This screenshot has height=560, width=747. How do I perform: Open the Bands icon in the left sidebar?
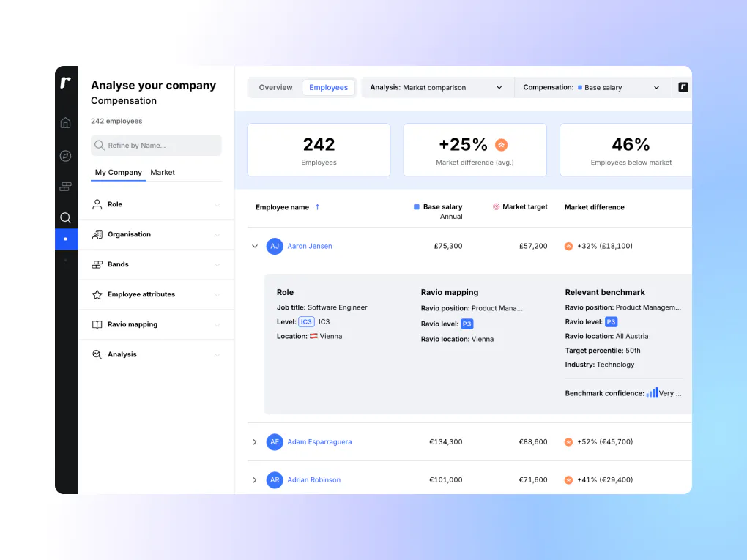[66, 187]
